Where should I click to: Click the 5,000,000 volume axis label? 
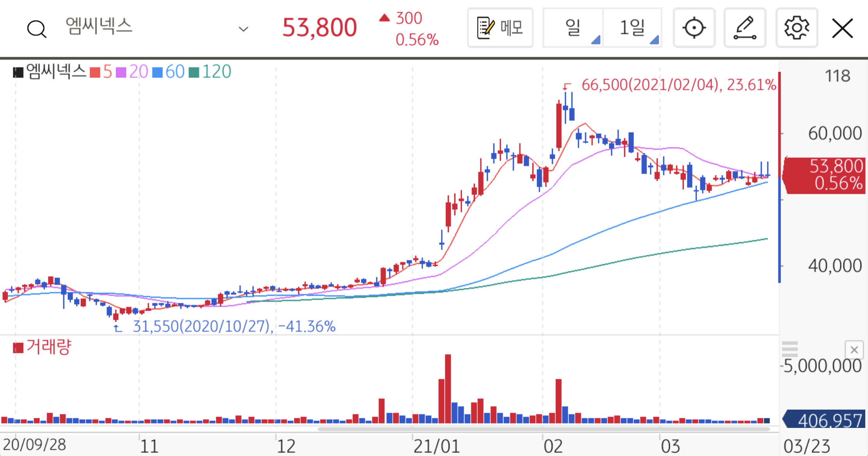click(x=822, y=366)
